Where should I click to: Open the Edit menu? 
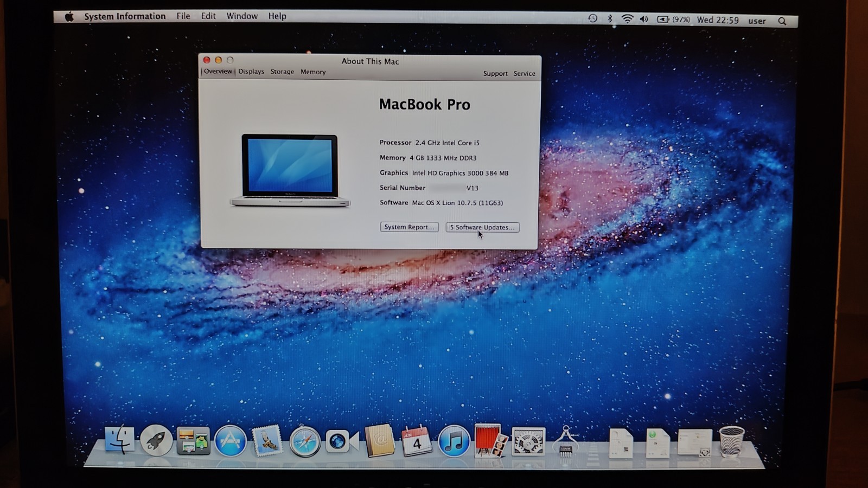point(208,16)
